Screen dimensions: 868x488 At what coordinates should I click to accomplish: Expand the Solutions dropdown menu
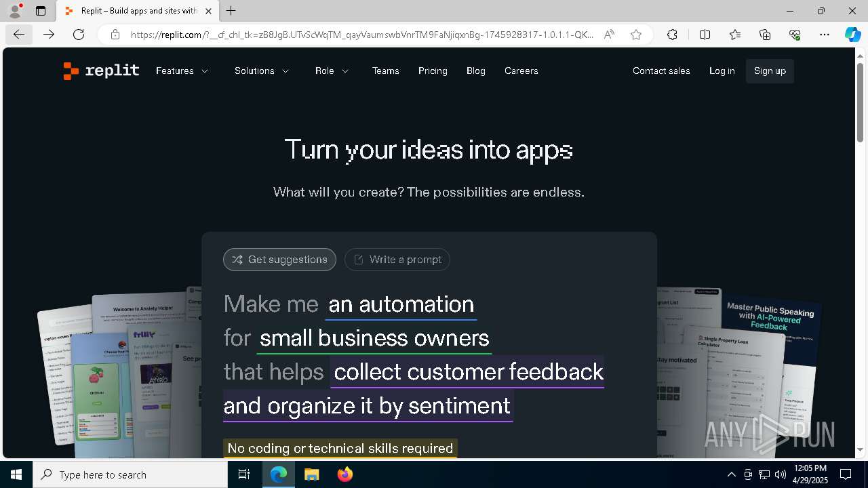(262, 70)
